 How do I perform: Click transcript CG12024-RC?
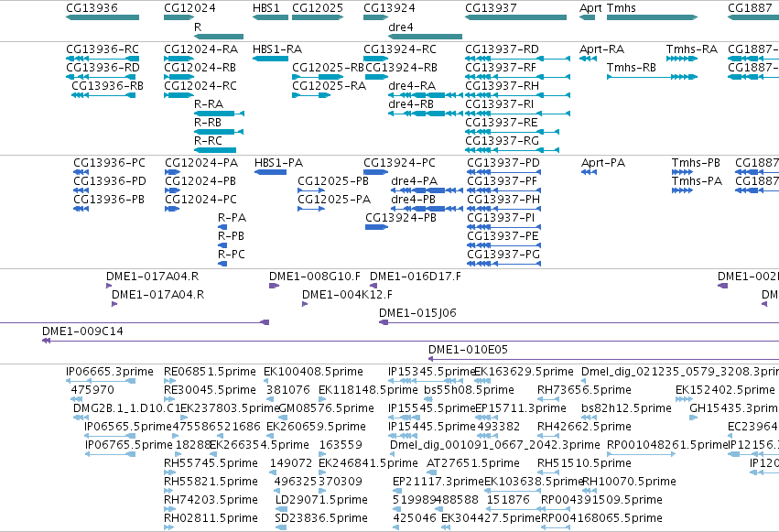coord(179,95)
